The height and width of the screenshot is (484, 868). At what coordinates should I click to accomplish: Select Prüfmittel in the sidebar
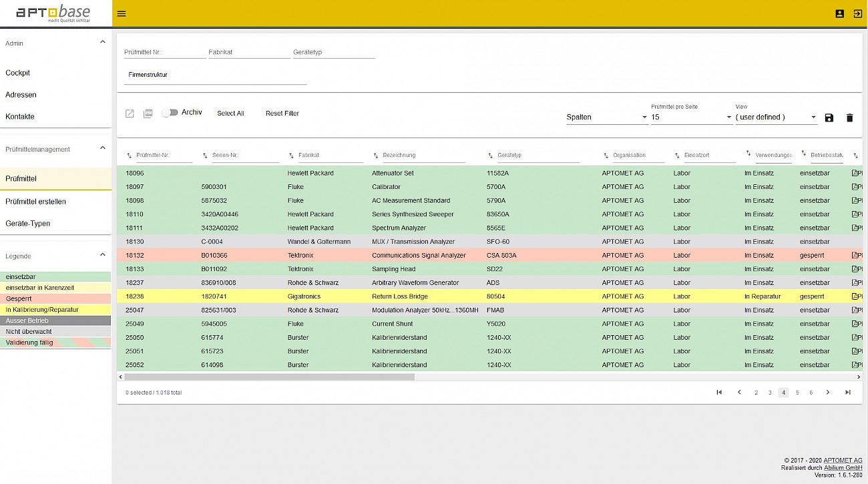(x=55, y=179)
